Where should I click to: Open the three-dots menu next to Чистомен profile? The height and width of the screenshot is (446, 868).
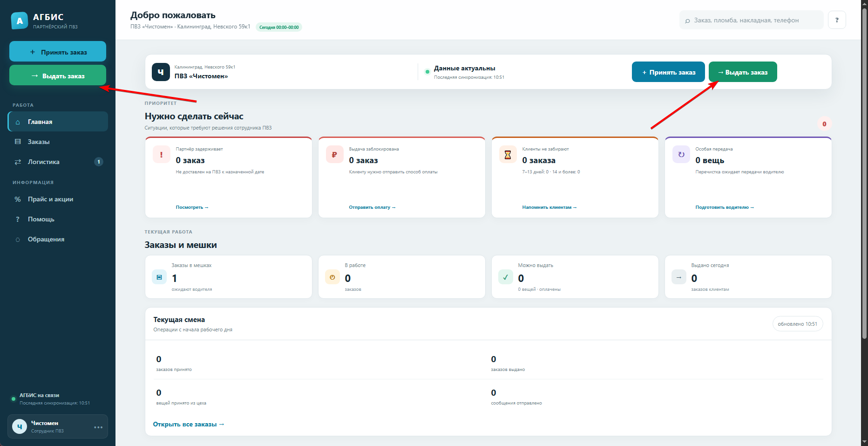click(98, 427)
